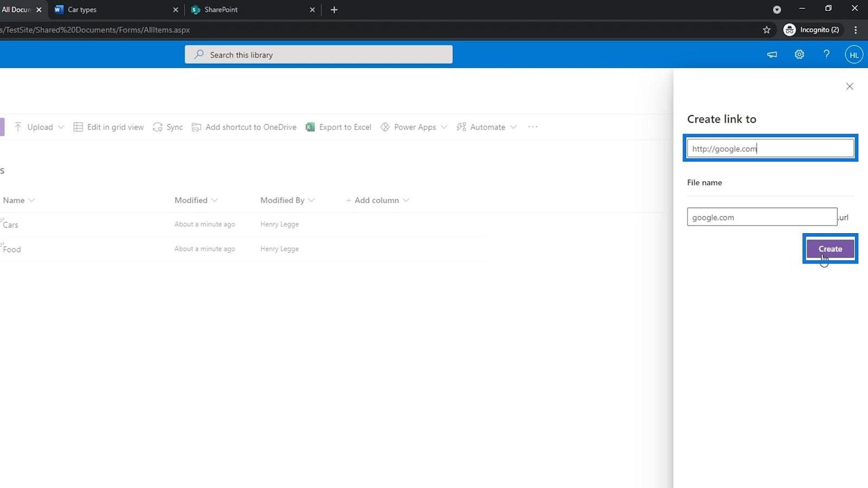Open the HL account avatar
Image resolution: width=868 pixels, height=488 pixels.
(x=854, y=54)
